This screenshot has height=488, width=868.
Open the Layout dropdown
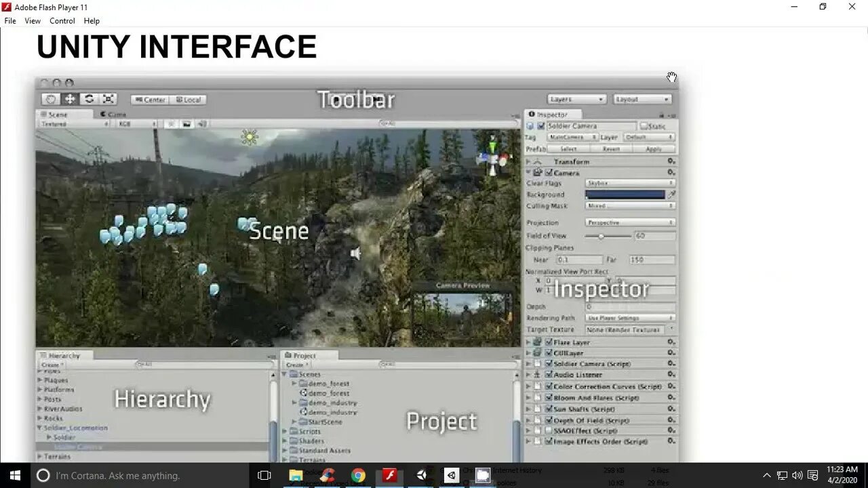pyautogui.click(x=643, y=99)
